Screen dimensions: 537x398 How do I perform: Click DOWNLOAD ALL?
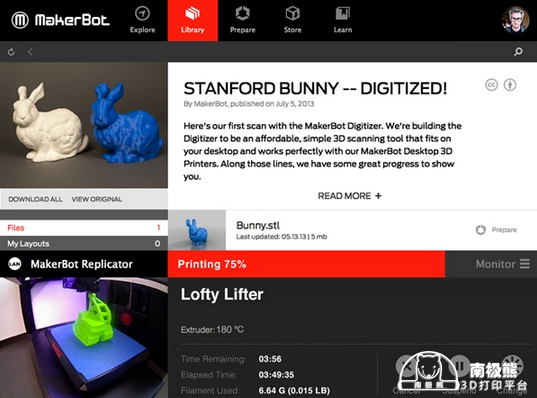click(x=35, y=199)
